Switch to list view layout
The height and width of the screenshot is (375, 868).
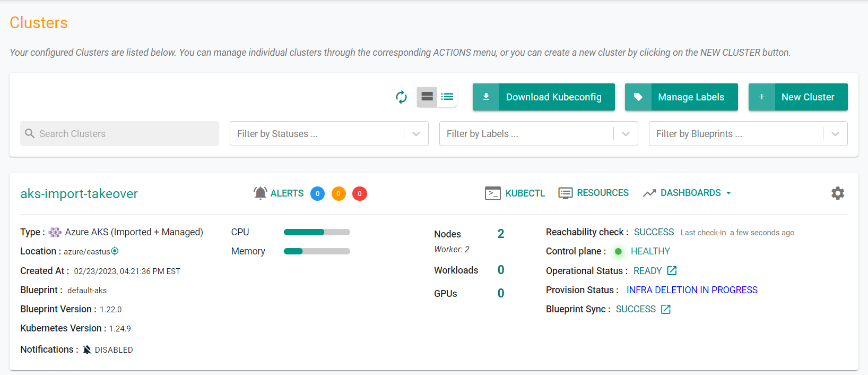point(447,97)
